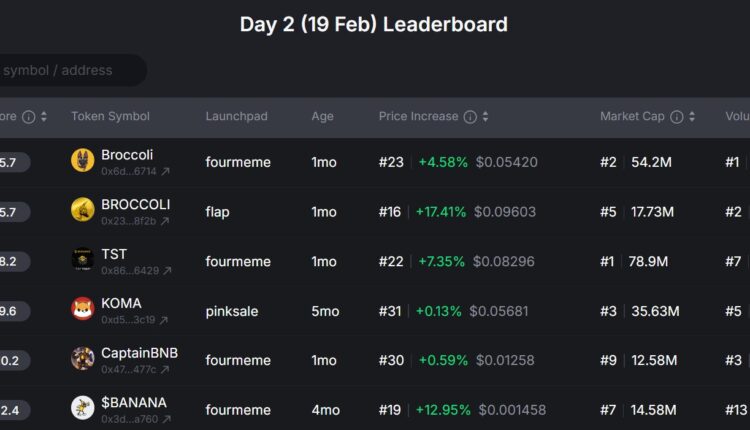Click the BROCCOLI flap token logo
750x430 pixels.
[x=83, y=210]
